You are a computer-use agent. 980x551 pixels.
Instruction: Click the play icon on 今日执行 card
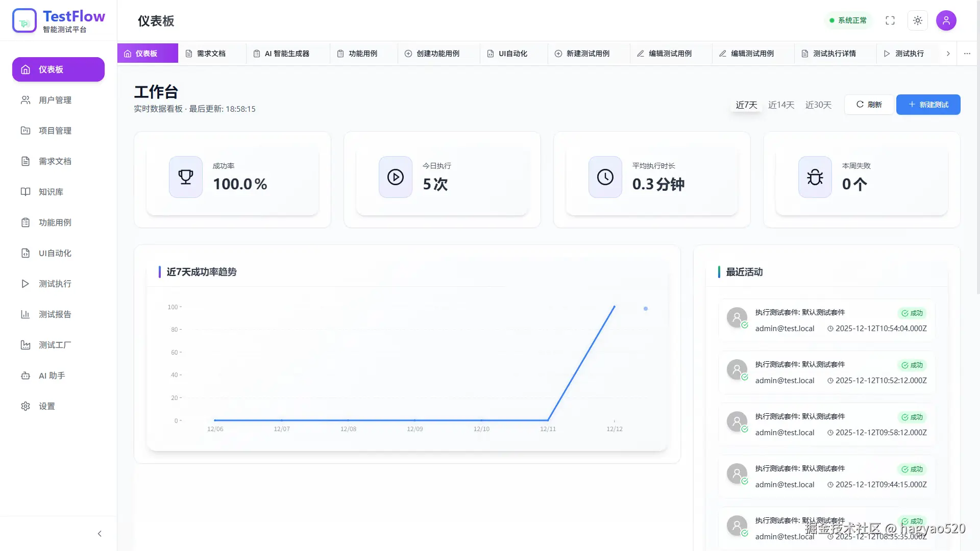[x=396, y=177]
